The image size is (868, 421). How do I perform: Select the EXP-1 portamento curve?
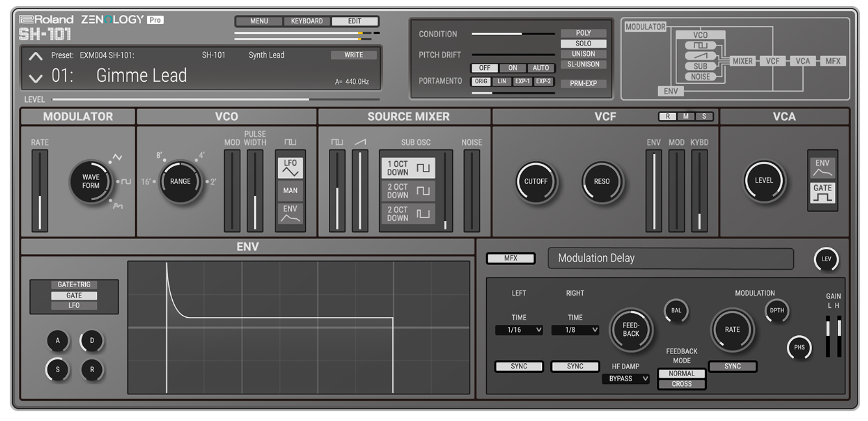(523, 82)
